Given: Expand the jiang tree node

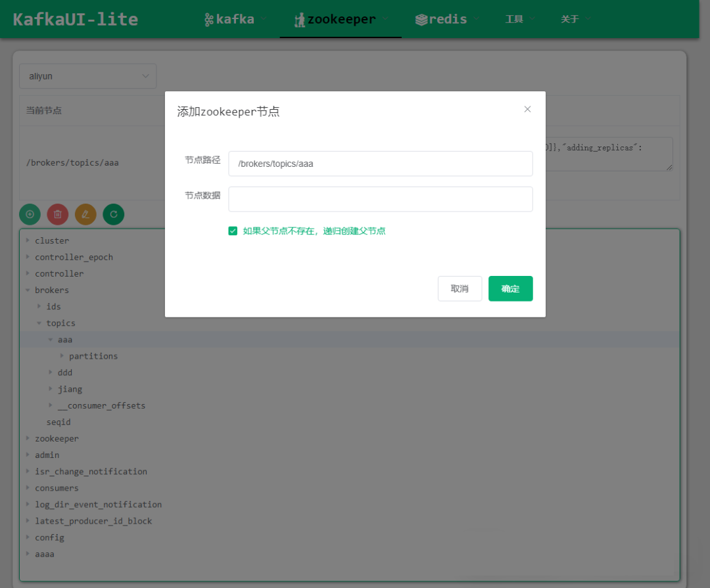Looking at the screenshot, I should (50, 389).
